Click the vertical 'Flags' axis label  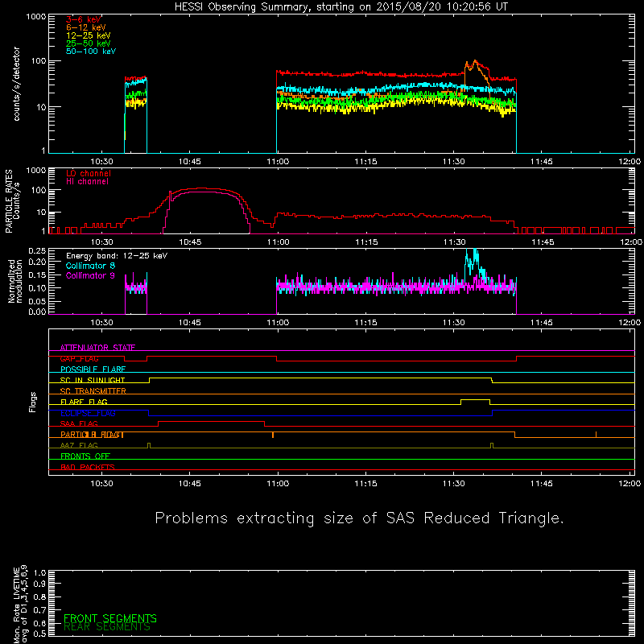[x=32, y=402]
